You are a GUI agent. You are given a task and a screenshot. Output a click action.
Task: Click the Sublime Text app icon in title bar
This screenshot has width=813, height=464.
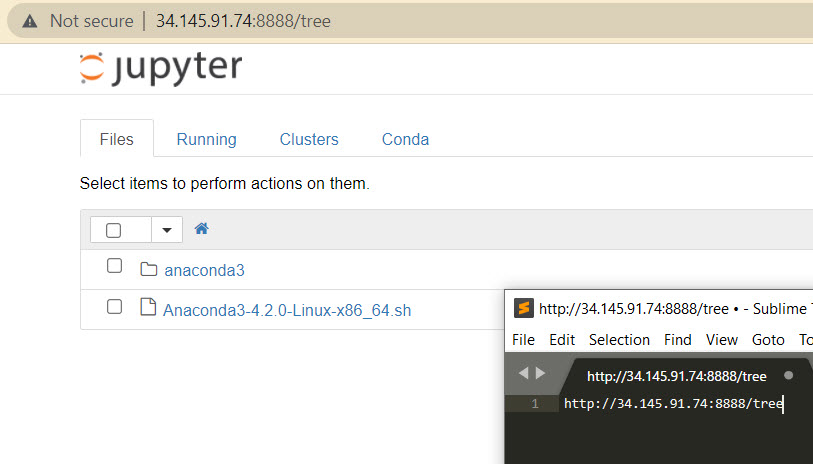[x=524, y=308]
